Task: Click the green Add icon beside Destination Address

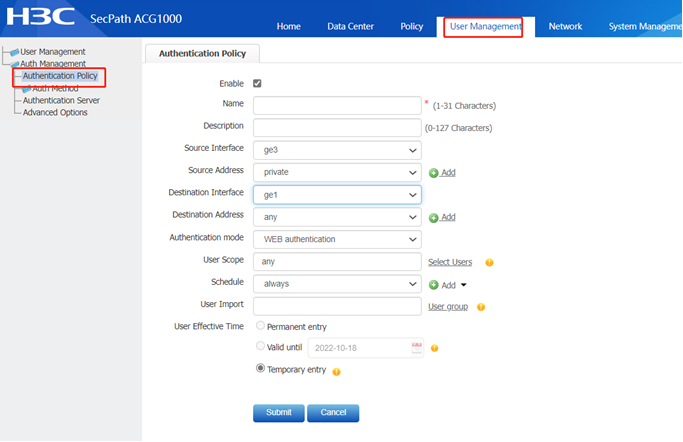Action: (433, 218)
